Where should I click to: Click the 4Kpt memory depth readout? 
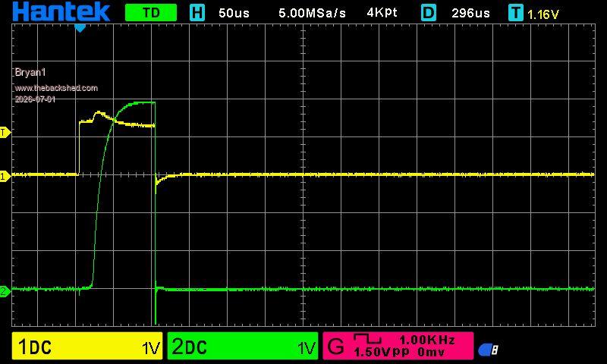(382, 13)
